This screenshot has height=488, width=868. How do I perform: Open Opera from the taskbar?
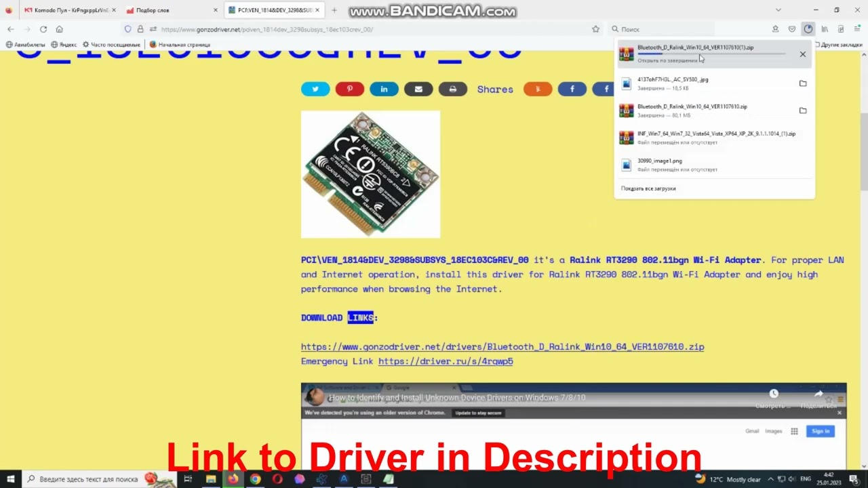tap(277, 479)
